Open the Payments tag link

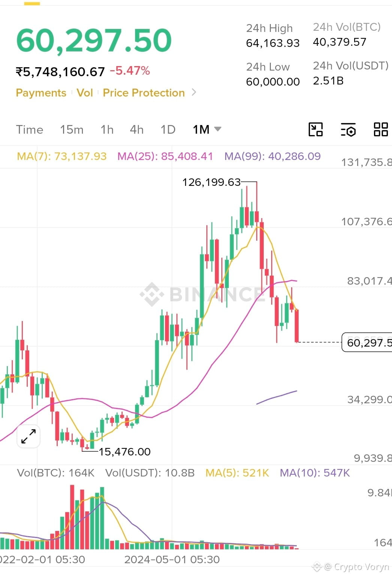pyautogui.click(x=41, y=93)
